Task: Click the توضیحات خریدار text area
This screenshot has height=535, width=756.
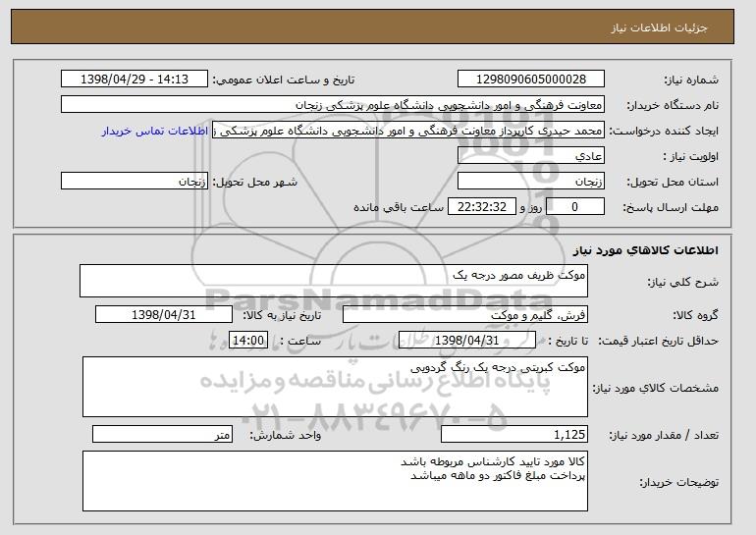Action: pyautogui.click(x=335, y=481)
